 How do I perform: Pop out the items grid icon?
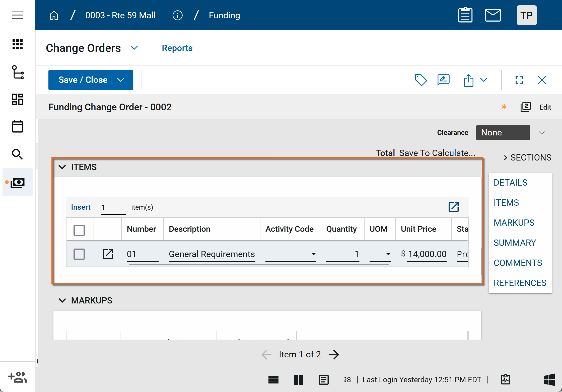tap(453, 207)
